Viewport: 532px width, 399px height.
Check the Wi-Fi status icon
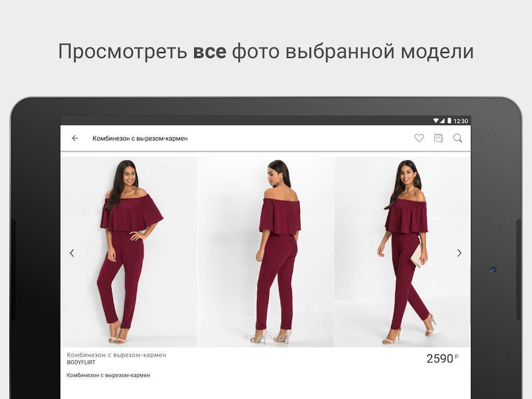436,121
